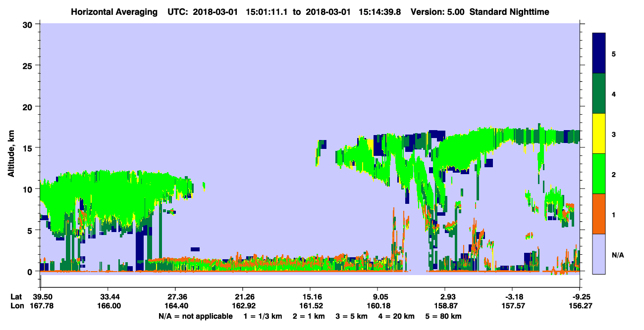Viewport: 644px width, 330px height.
Task: Click the latitude value 2.93
Action: click(445, 297)
